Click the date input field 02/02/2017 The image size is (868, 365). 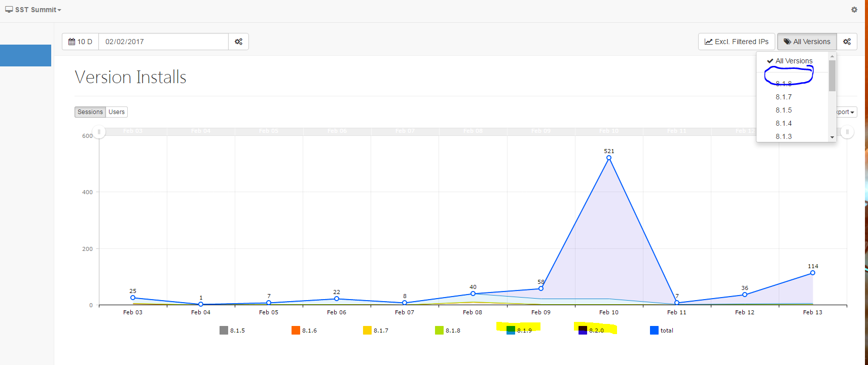(163, 42)
